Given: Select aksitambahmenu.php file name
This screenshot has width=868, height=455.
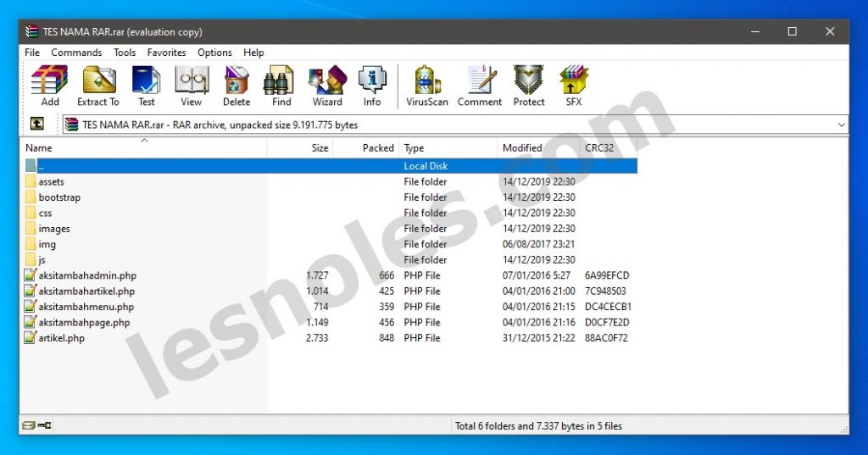Looking at the screenshot, I should [x=86, y=307].
